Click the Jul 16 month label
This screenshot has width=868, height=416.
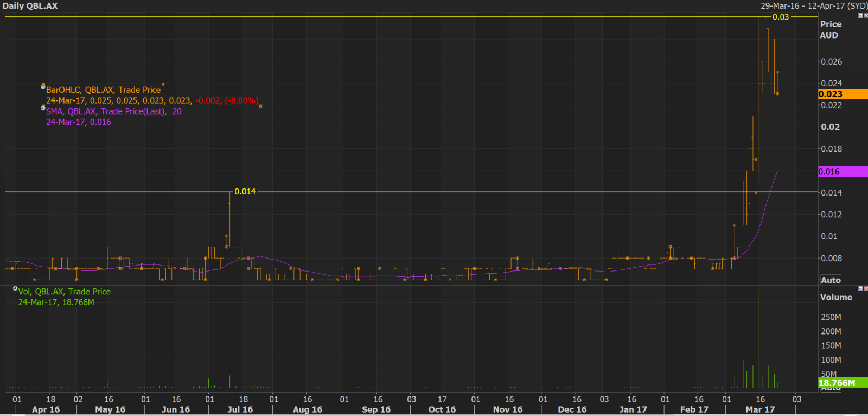pos(240,410)
